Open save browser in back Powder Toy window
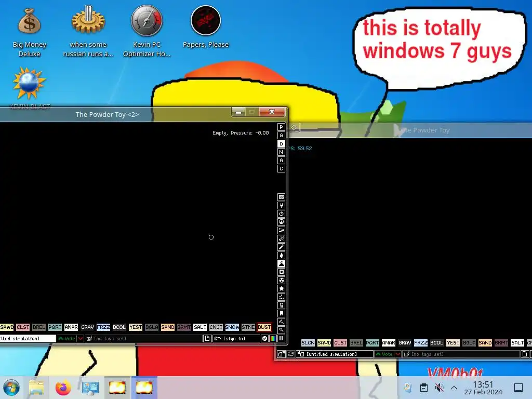The height and width of the screenshot is (399, 532). tap(281, 354)
